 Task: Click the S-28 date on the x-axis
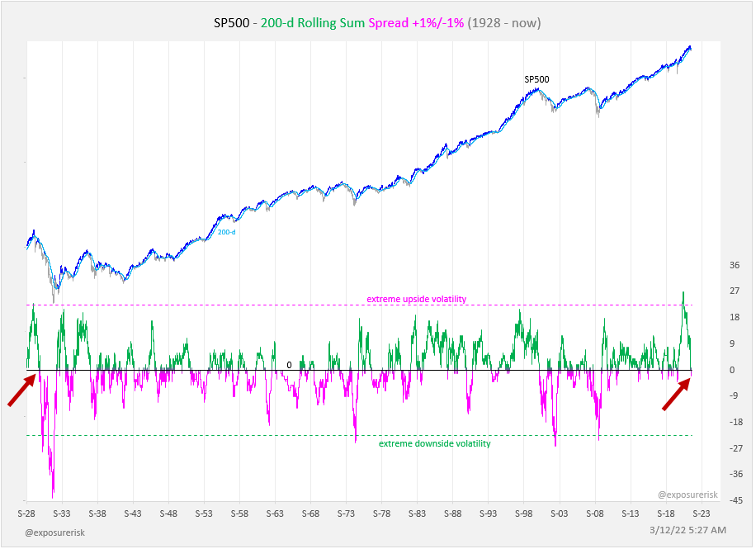pyautogui.click(x=26, y=513)
